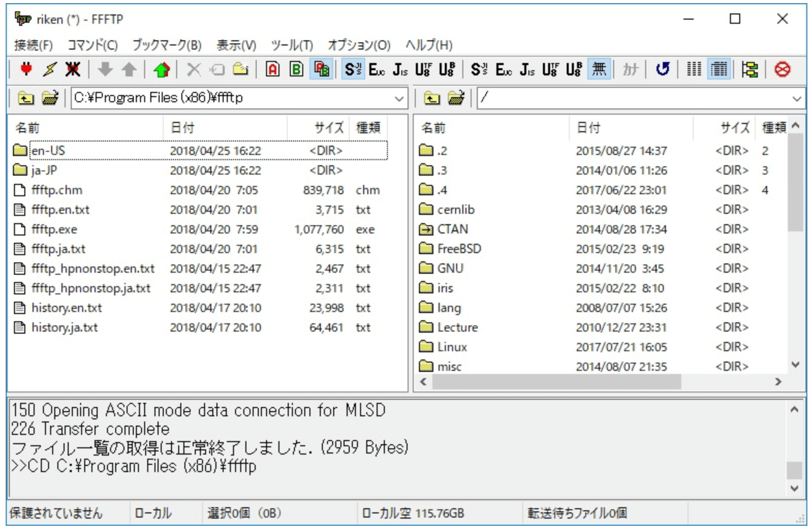This screenshot has width=811, height=532.
Task: Select Auto transfer mode icon
Action: click(x=321, y=69)
